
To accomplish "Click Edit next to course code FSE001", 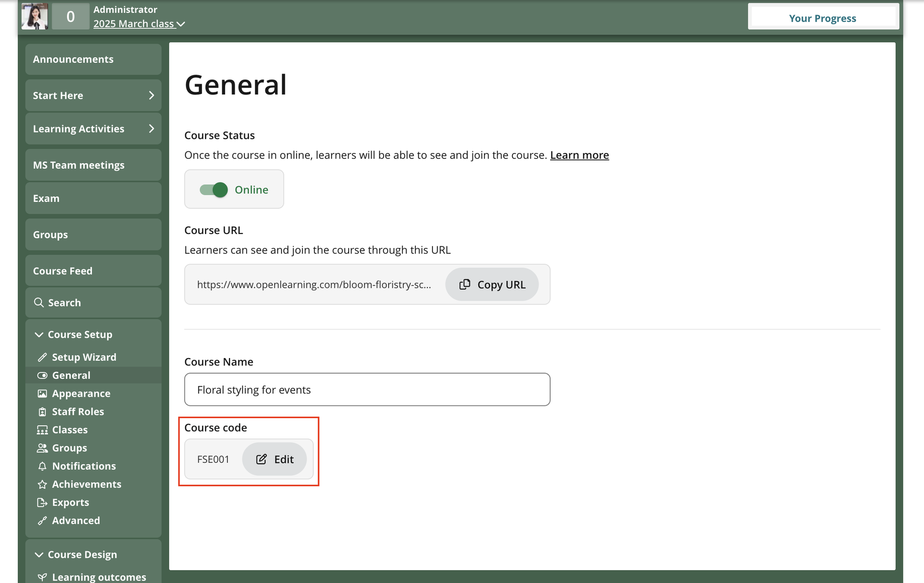I will click(275, 460).
